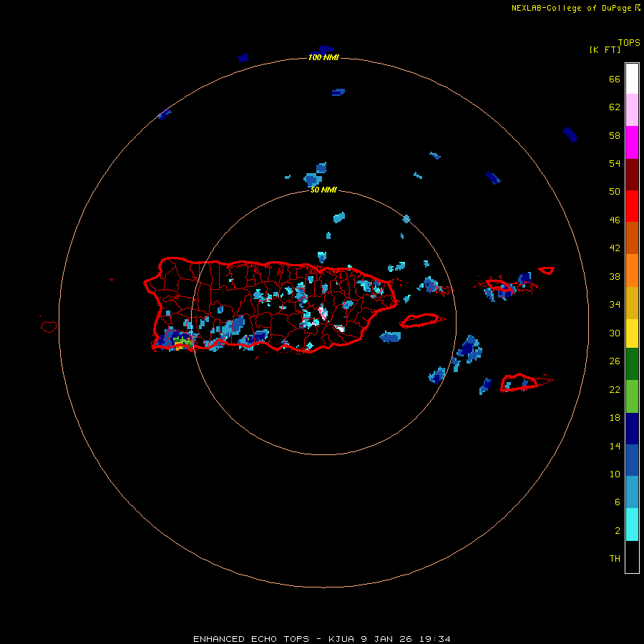
Task: Click the 50 legend value
Action: click(x=615, y=192)
